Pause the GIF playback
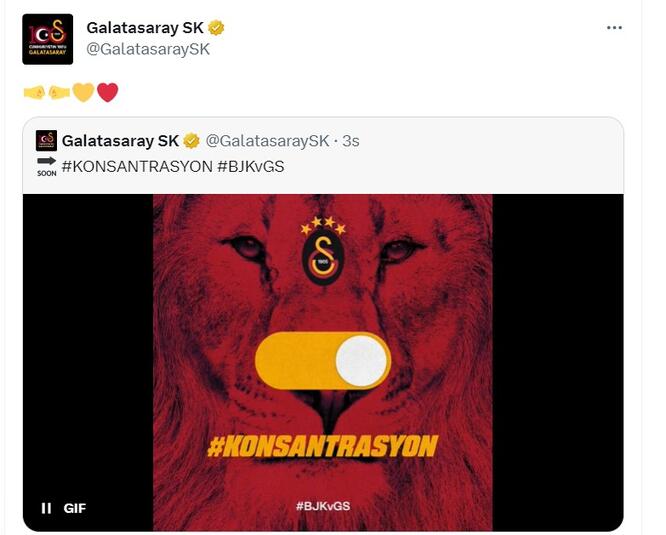Image resolution: width=666 pixels, height=535 pixels. (x=46, y=508)
